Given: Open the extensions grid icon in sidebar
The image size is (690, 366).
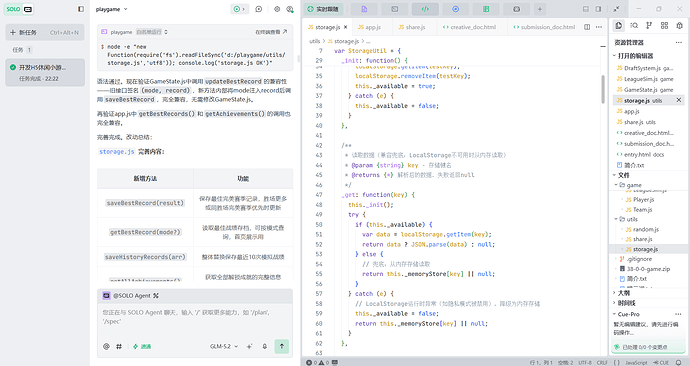Looking at the screenshot, I should (664, 26).
